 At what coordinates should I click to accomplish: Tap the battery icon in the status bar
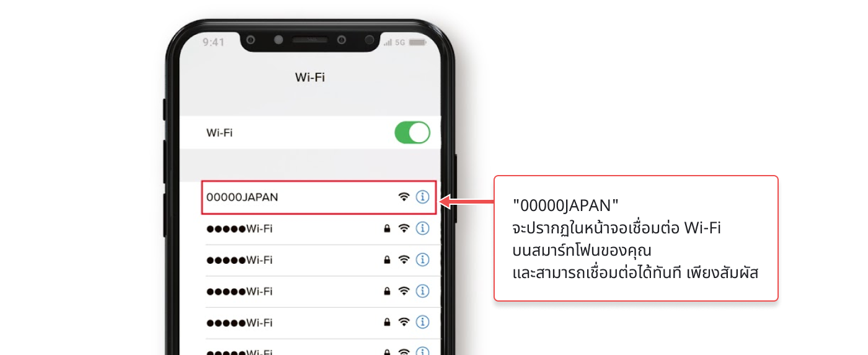[418, 42]
